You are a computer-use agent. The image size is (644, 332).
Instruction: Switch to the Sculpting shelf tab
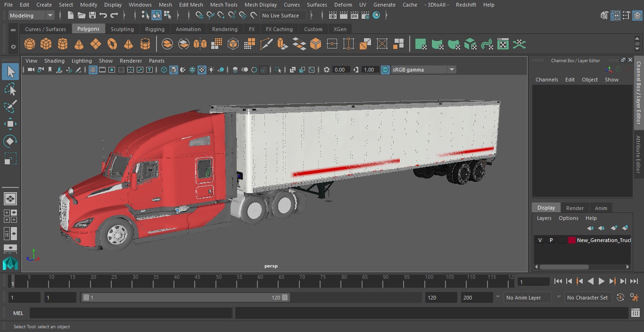(x=122, y=29)
